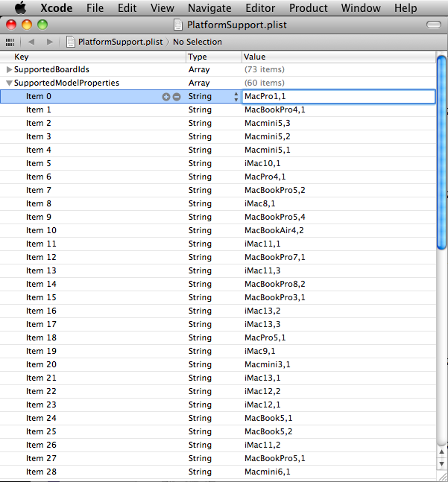Click PlatformSupport.plist in the jump bar

point(120,42)
